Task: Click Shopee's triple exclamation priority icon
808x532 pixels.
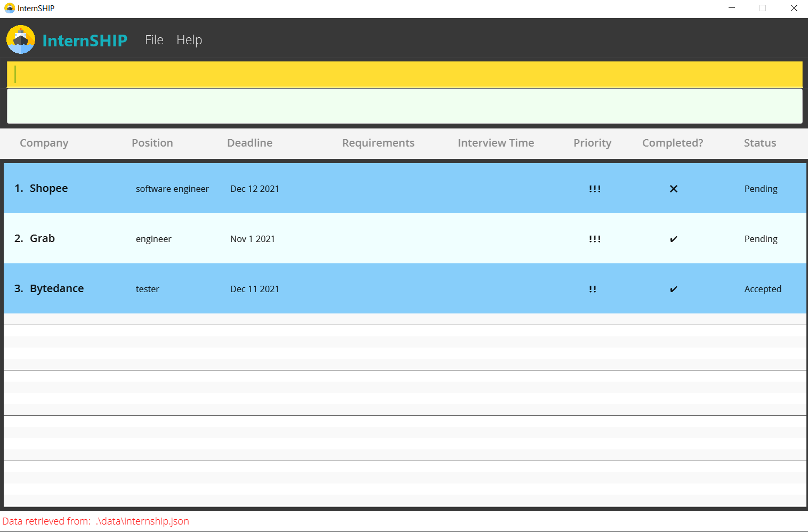Action: 595,189
